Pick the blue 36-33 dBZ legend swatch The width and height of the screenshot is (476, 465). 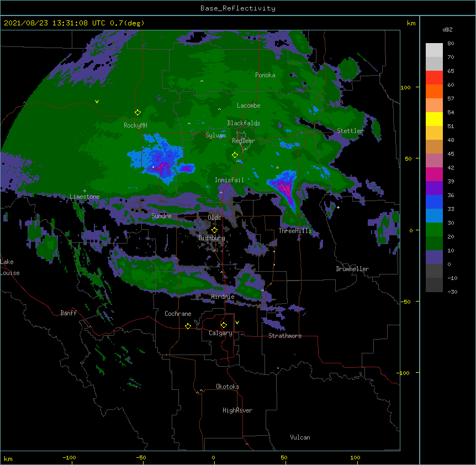[434, 202]
